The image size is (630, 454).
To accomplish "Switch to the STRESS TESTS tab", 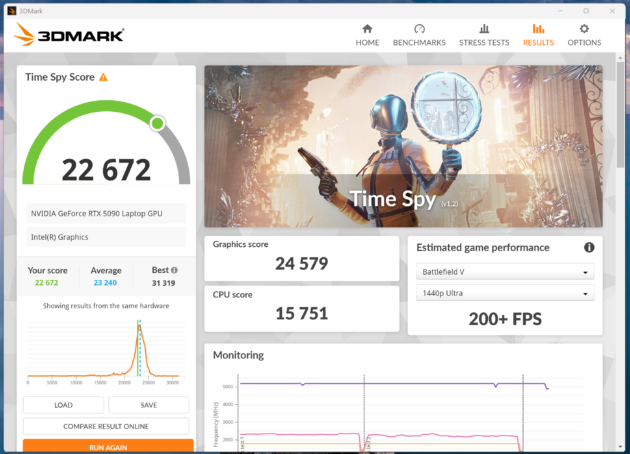I will pyautogui.click(x=484, y=35).
